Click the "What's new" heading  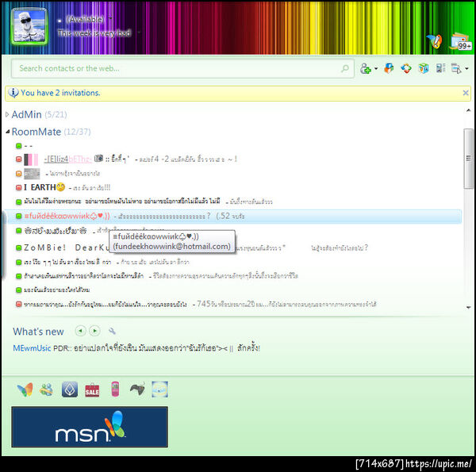click(38, 332)
